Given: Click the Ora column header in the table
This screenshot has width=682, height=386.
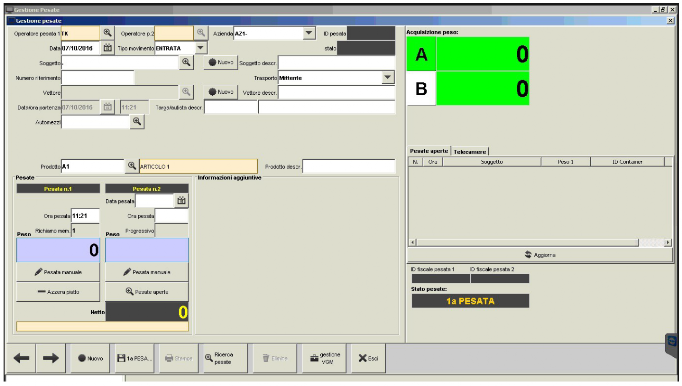Looking at the screenshot, I should coord(432,161).
